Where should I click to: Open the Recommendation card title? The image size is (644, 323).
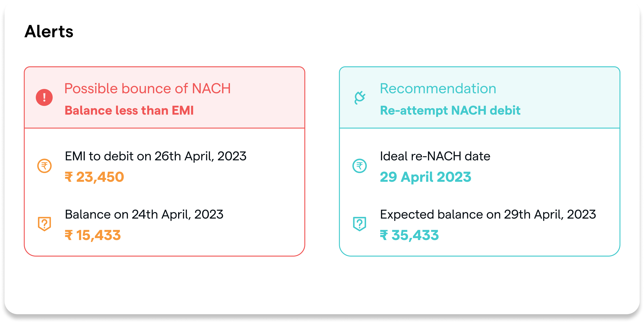coord(438,89)
